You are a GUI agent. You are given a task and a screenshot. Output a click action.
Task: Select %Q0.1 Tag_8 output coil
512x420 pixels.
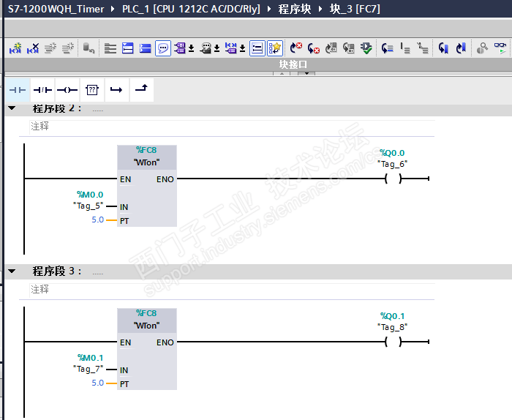point(394,342)
